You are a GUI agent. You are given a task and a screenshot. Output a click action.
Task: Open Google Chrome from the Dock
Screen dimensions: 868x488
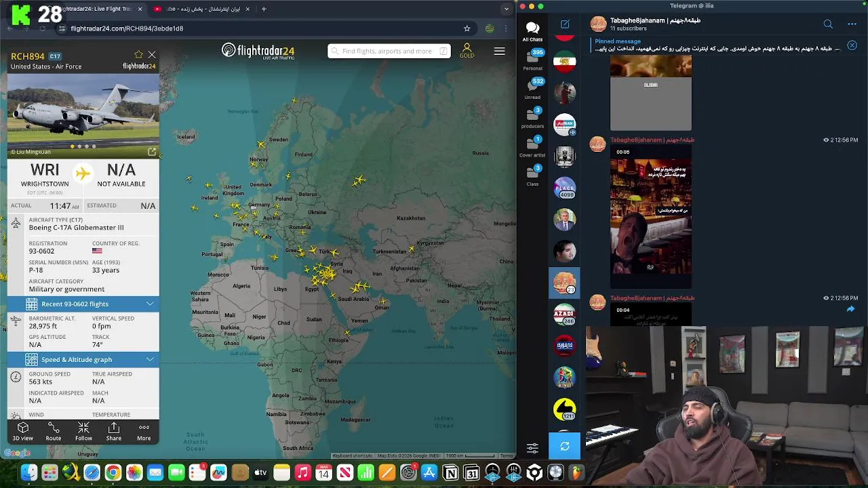113,473
